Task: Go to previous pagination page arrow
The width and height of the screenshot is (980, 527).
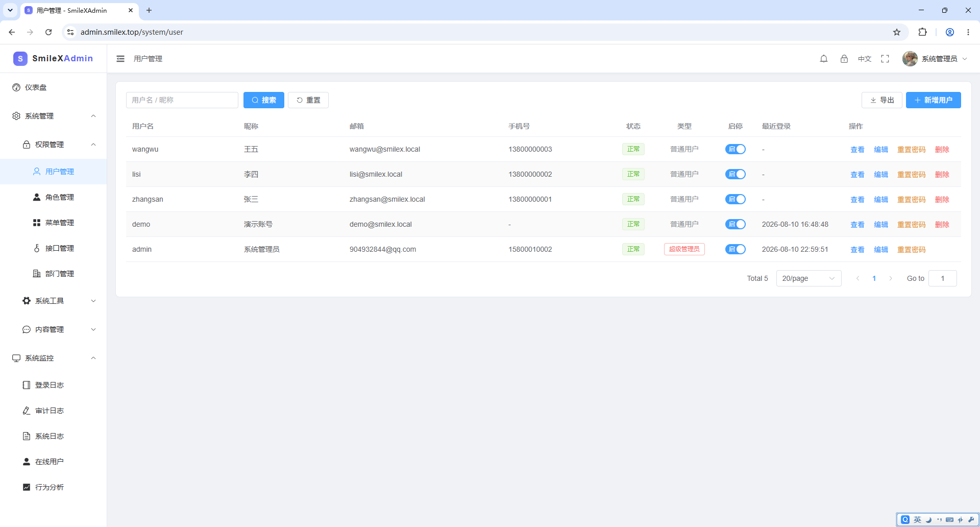Action: coord(858,278)
